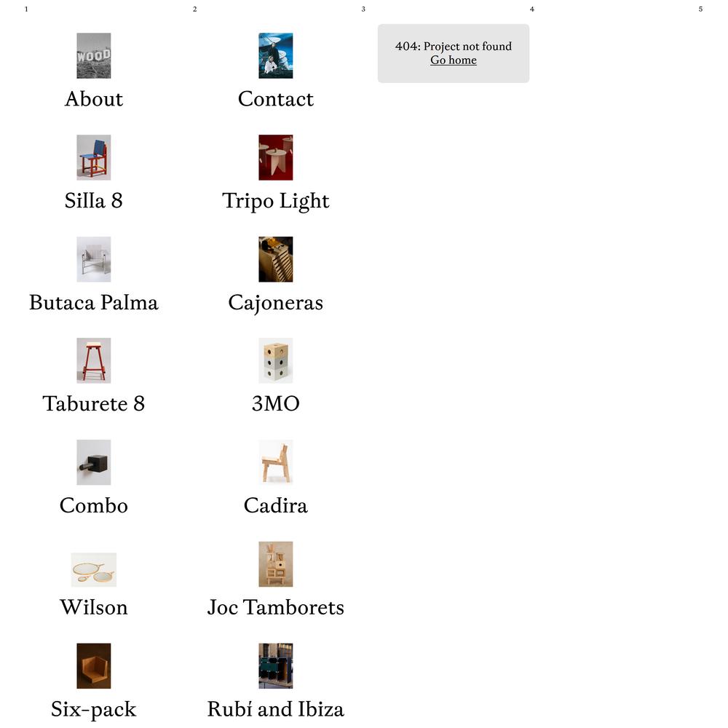
Task: Open the Silla 8 chair image
Action: (x=94, y=157)
